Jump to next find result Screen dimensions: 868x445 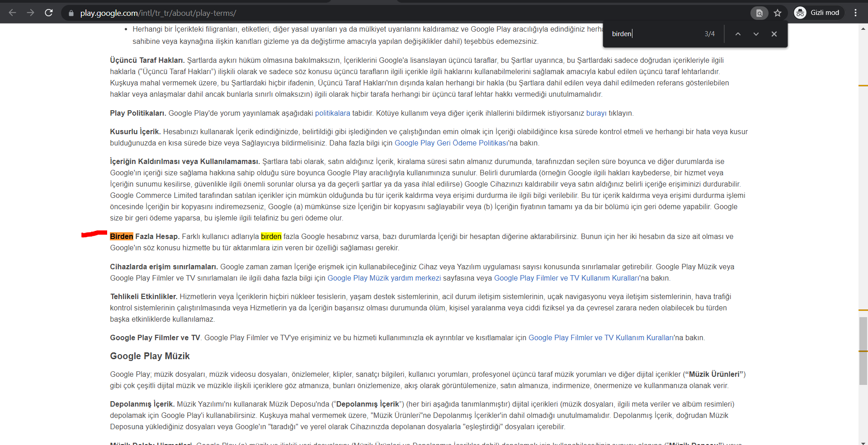[756, 34]
